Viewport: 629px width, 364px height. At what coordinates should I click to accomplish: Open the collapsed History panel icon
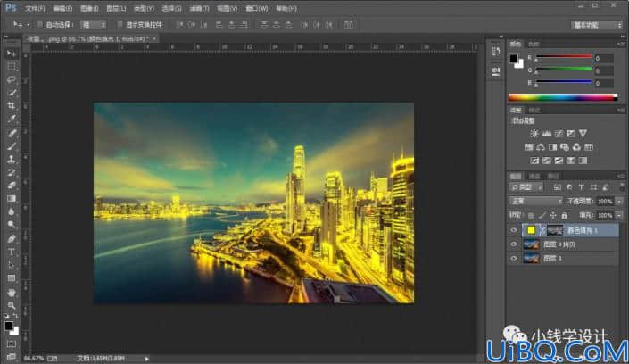(x=496, y=52)
